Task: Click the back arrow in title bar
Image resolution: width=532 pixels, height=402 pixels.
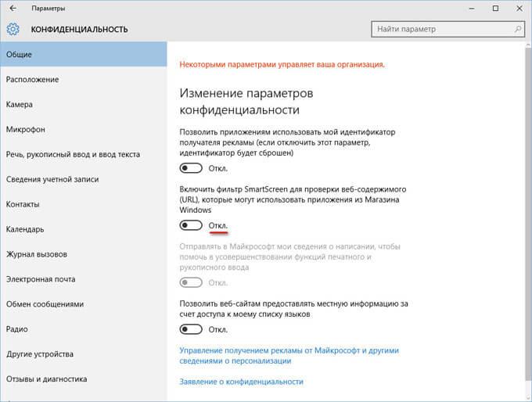Action: coord(13,9)
